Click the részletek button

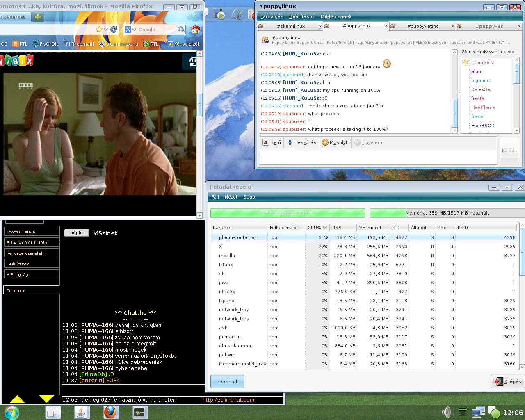(x=228, y=381)
